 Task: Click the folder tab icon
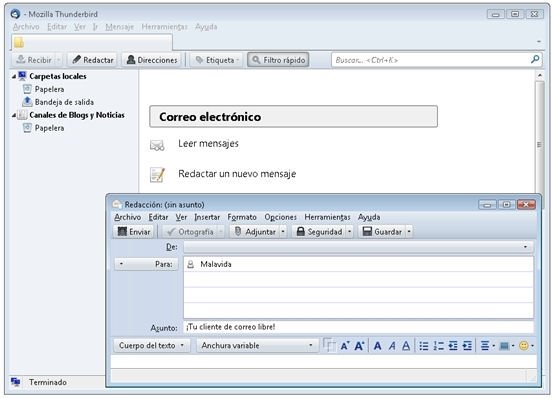(x=19, y=43)
